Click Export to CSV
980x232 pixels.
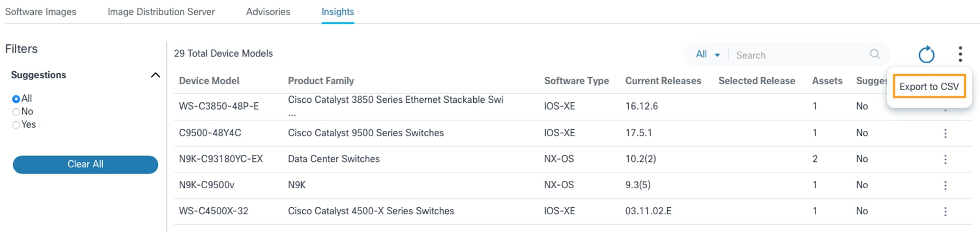(929, 86)
